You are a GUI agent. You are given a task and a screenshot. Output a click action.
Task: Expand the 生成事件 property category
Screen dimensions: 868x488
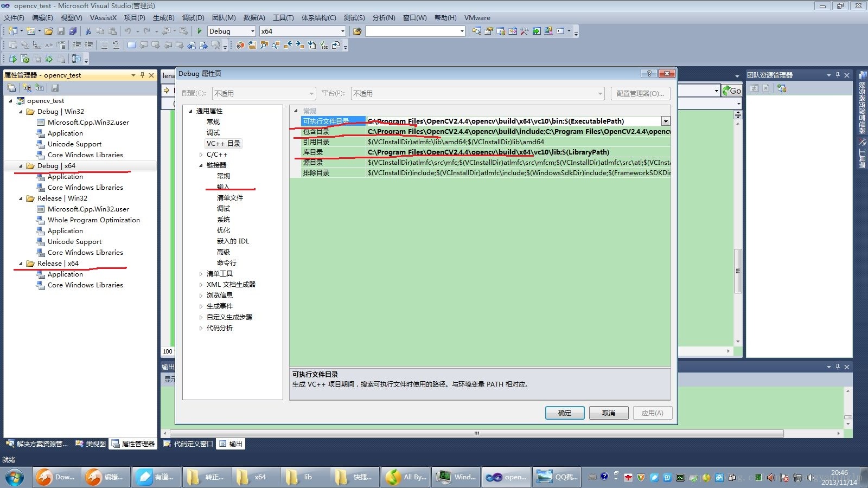(201, 306)
